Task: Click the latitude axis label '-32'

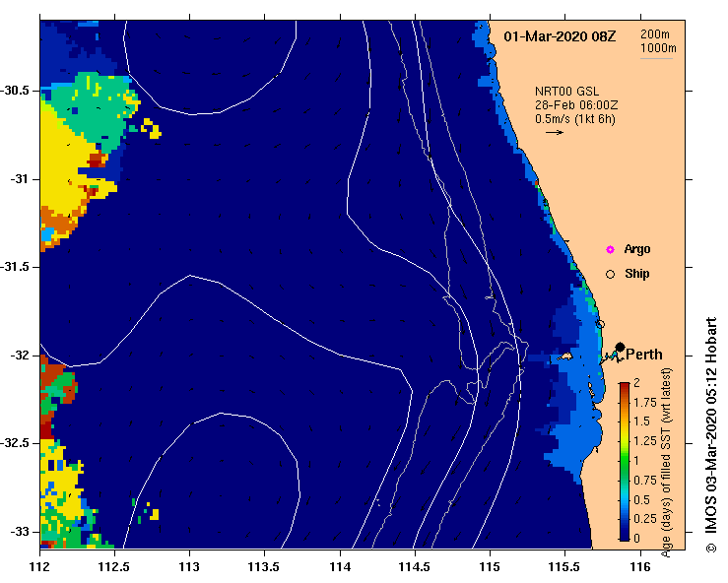Action: click(19, 356)
